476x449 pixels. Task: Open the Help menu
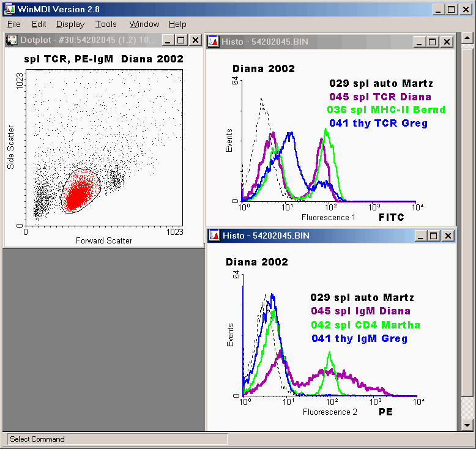pyautogui.click(x=177, y=24)
